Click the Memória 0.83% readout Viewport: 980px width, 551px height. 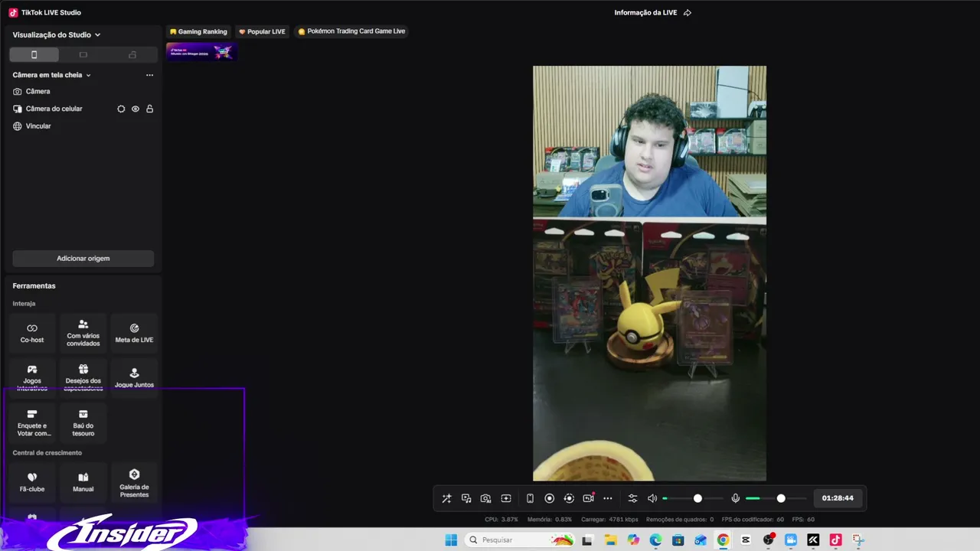(x=550, y=520)
